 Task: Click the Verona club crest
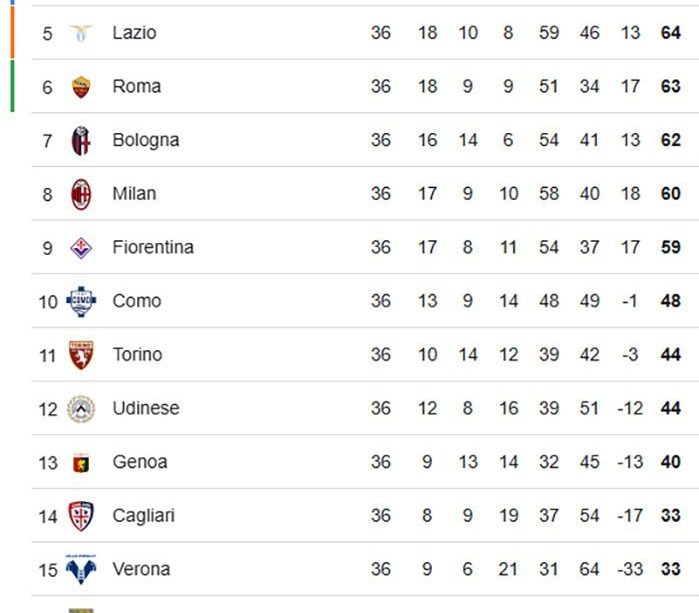81,569
